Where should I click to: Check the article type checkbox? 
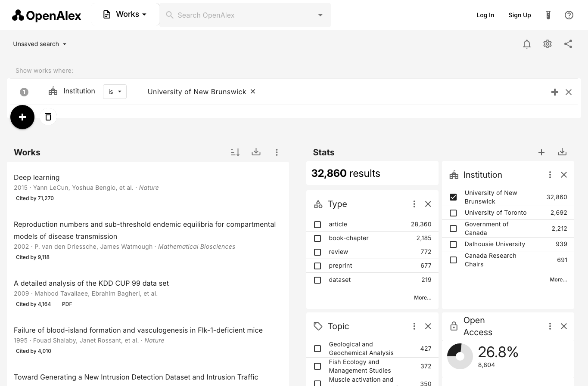coord(317,225)
